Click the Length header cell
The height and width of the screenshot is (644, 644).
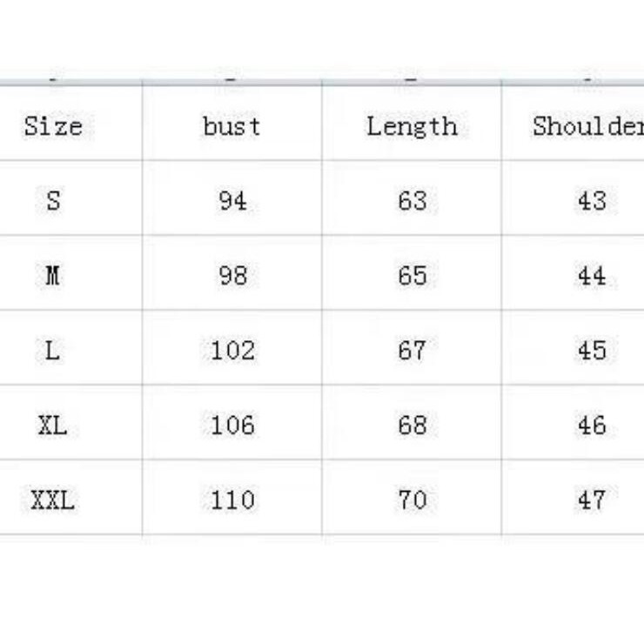412,126
